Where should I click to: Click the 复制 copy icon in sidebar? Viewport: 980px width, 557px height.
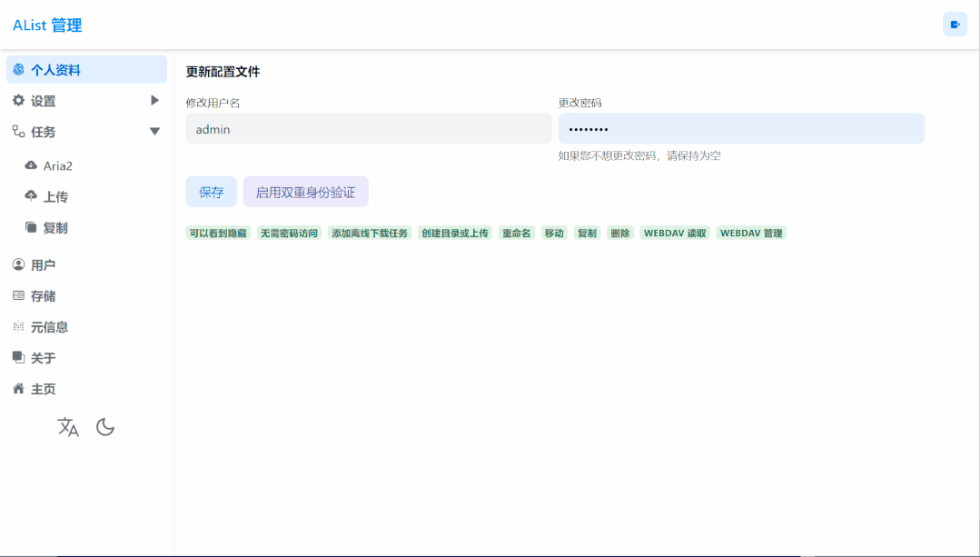click(x=31, y=227)
